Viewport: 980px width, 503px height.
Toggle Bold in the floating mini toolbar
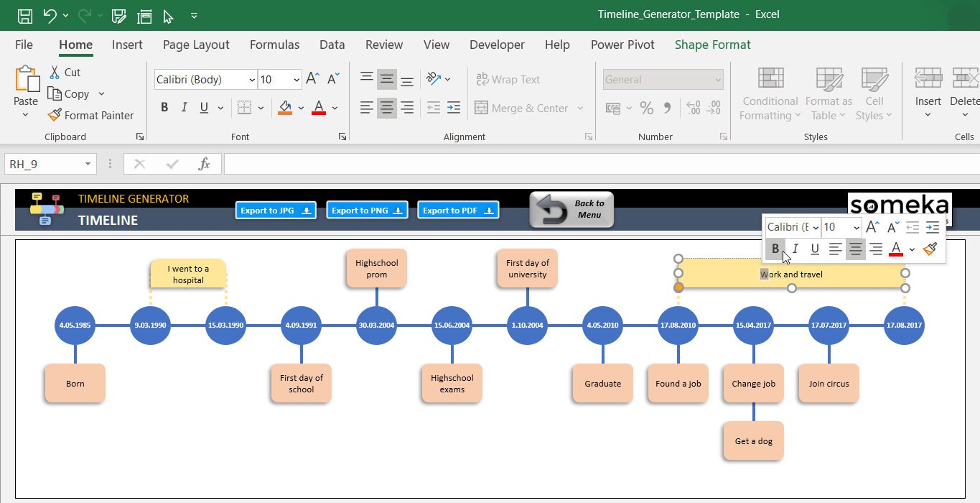(x=775, y=249)
